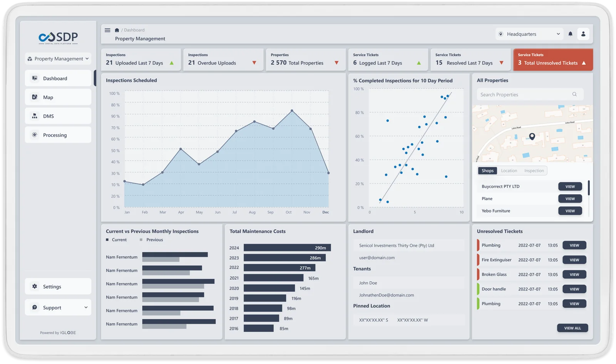Viewport: 616px width, 364px height.
Task: Click the map location pin marker
Action: 532,136
